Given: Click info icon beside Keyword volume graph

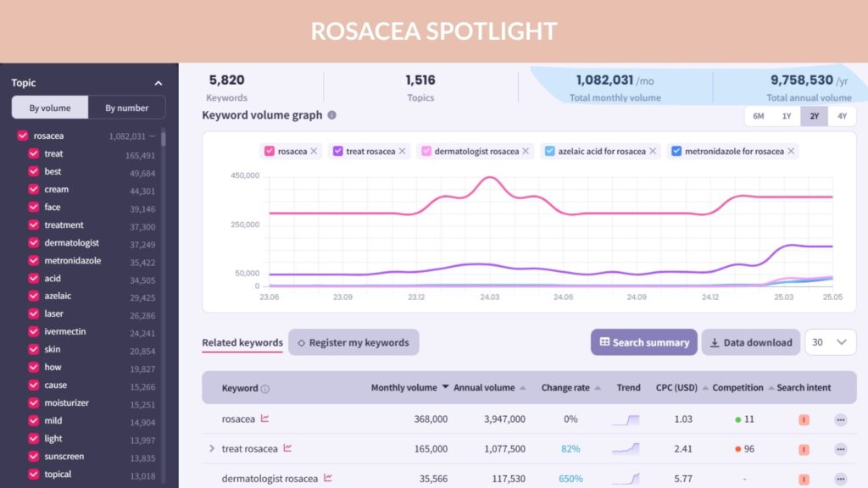Looking at the screenshot, I should (331, 115).
